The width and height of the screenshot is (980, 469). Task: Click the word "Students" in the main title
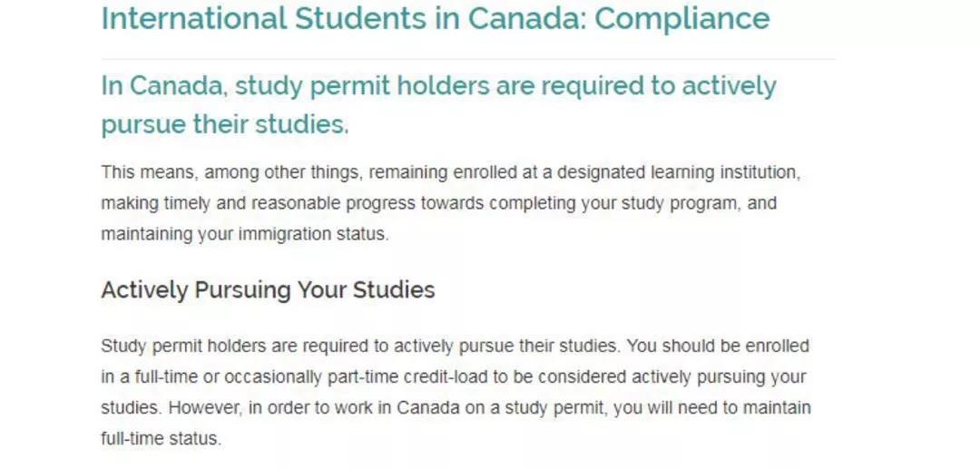[x=360, y=19]
